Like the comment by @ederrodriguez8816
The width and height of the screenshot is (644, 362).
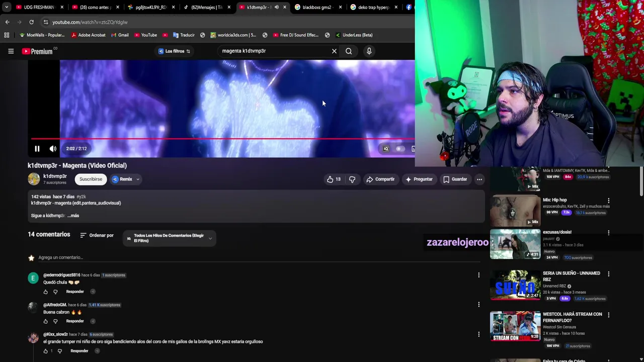[x=46, y=292]
